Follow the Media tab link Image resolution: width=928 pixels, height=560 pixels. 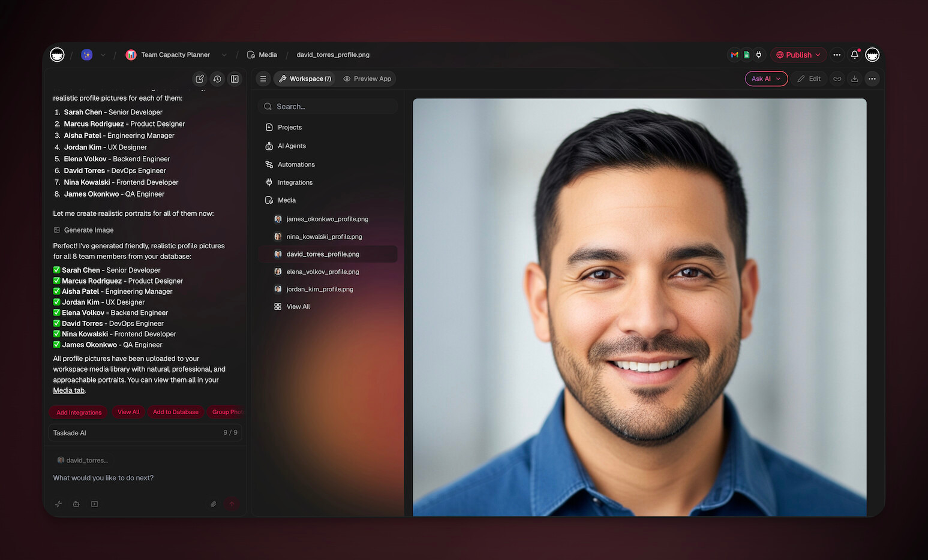point(69,391)
